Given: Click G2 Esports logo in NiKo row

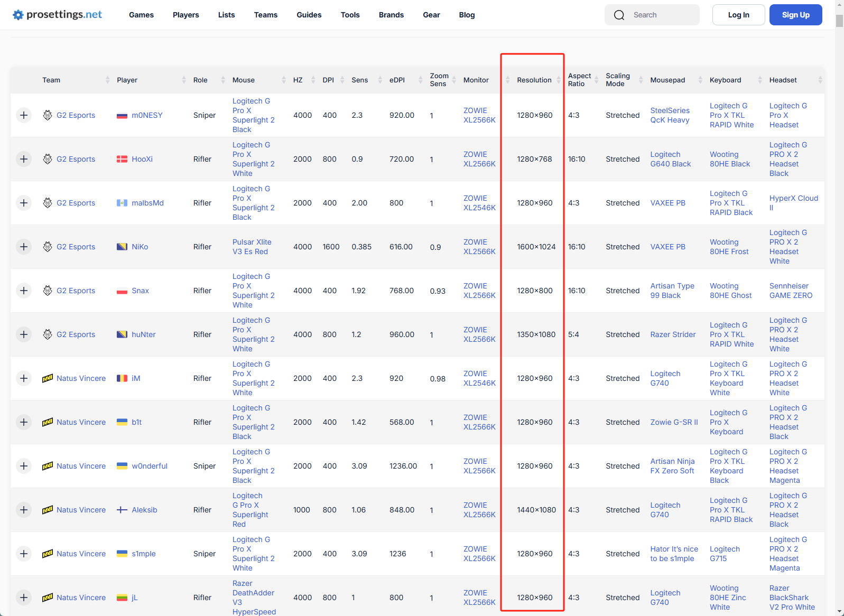Looking at the screenshot, I should click(x=48, y=247).
